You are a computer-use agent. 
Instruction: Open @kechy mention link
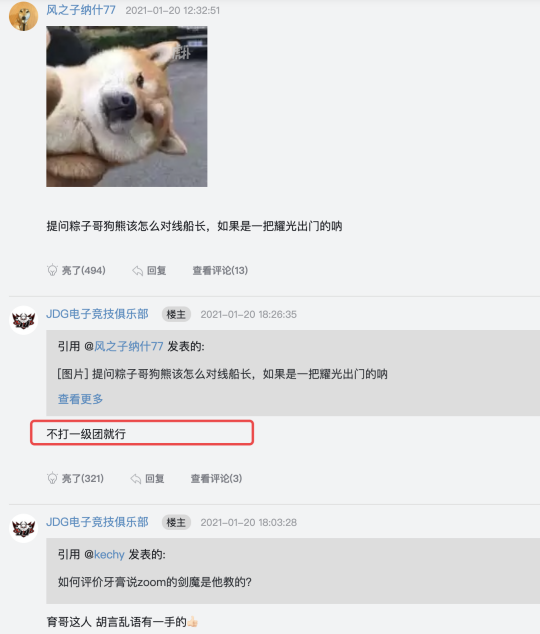[104, 554]
